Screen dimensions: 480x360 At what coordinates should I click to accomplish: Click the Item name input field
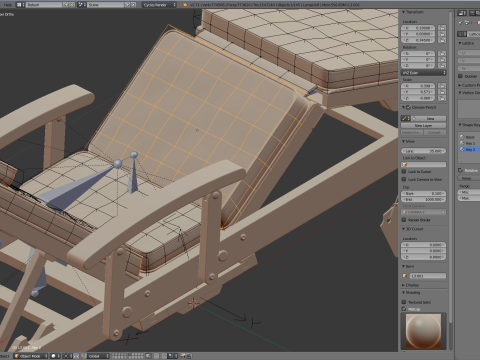pos(428,276)
